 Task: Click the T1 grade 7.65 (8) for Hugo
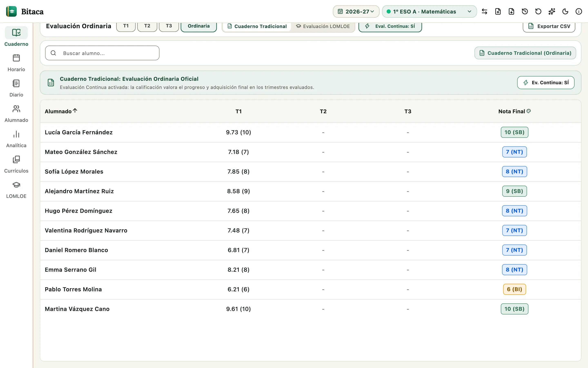(x=238, y=211)
